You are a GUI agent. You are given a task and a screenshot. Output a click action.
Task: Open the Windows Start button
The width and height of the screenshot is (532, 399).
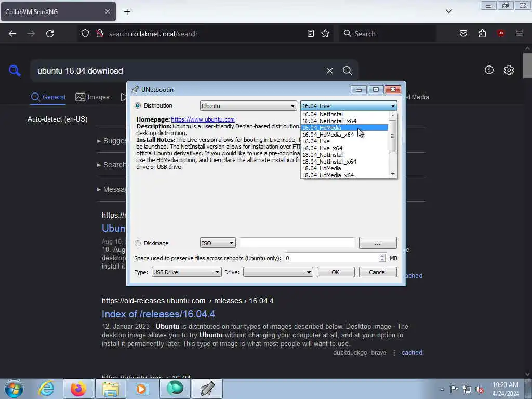[x=14, y=389]
